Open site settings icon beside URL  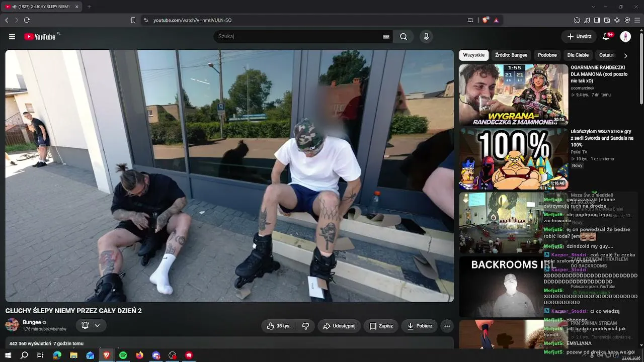point(146,20)
